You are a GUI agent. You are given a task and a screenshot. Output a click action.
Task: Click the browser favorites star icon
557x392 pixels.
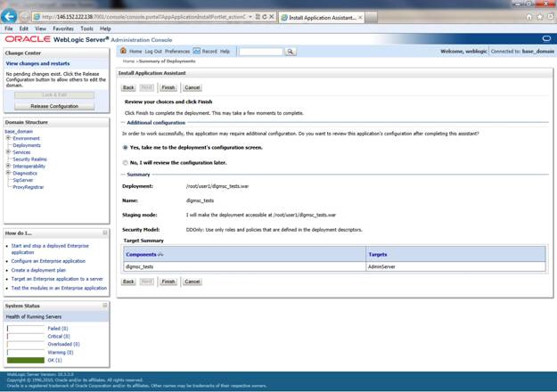tap(537, 17)
